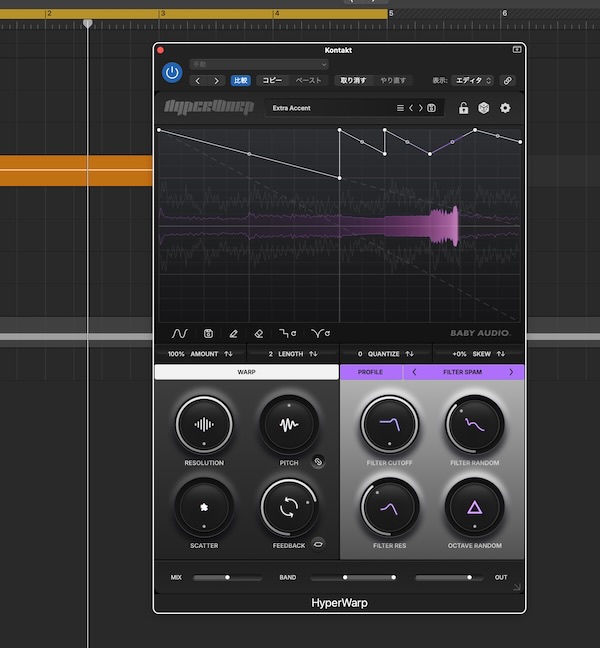This screenshot has width=600, height=648.
Task: Click the step reset curve icon
Action: coord(288,333)
